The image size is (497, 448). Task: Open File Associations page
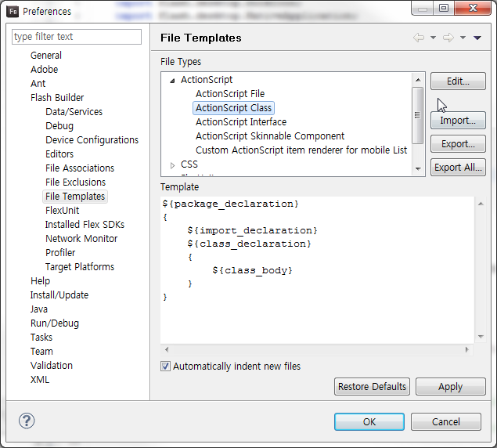80,168
